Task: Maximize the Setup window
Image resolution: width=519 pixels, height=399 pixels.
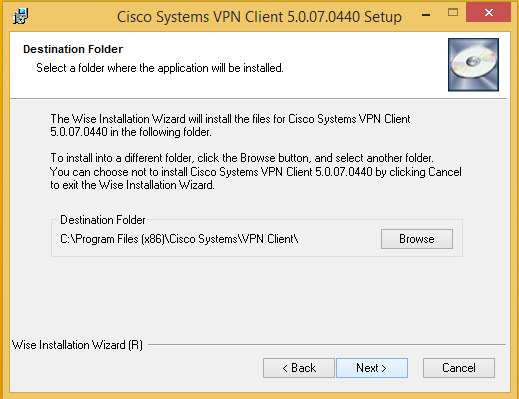Action: (453, 13)
